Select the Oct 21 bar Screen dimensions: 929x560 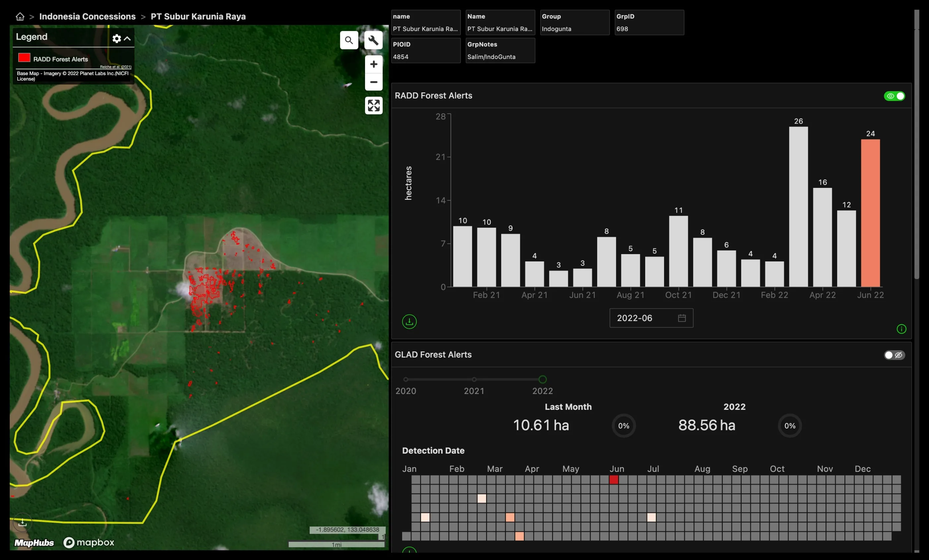(678, 251)
